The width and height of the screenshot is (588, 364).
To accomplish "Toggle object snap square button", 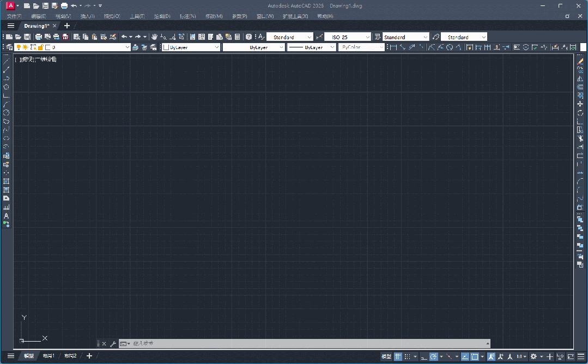I will click(x=475, y=356).
